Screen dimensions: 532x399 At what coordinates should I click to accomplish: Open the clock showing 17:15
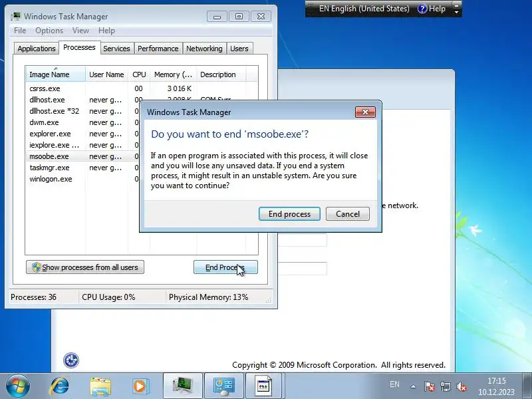coord(496,386)
